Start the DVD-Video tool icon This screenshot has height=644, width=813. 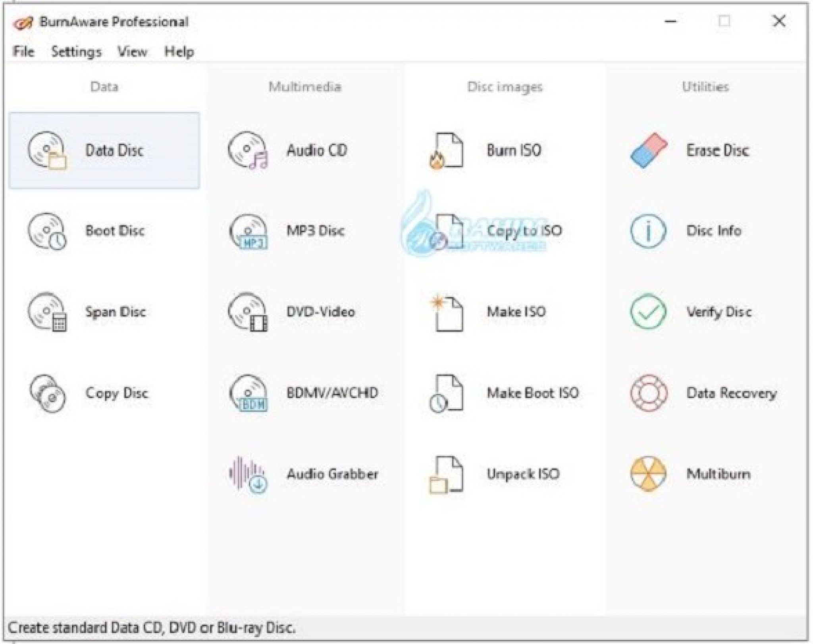(248, 312)
